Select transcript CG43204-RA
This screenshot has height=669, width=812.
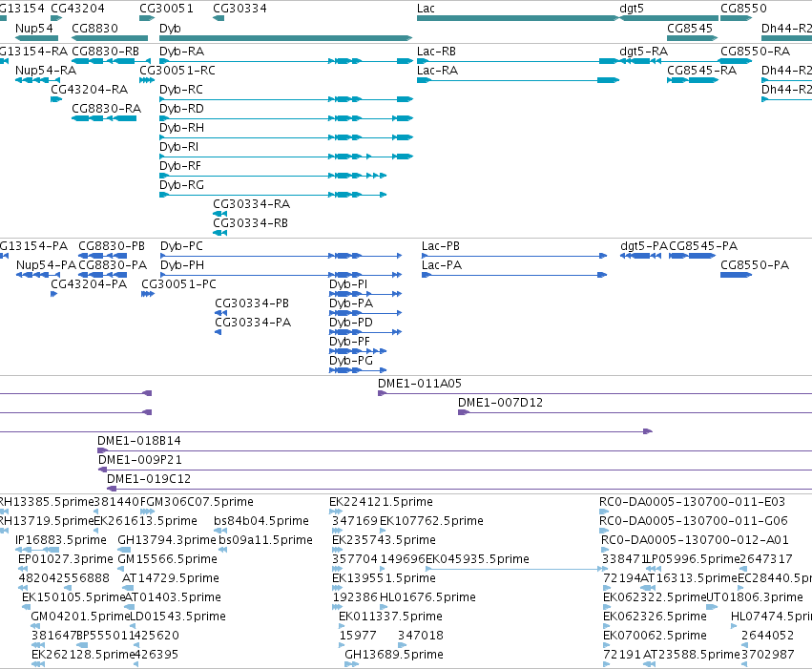[x=89, y=90]
